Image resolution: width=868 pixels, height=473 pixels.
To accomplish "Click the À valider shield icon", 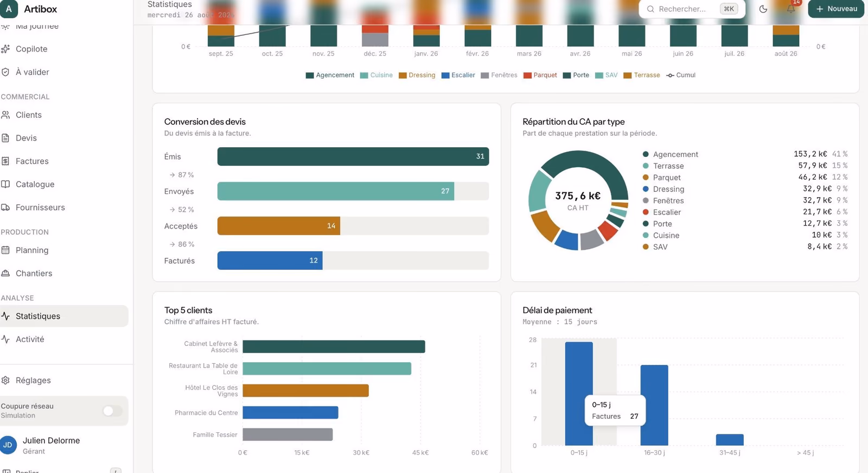I will click(x=5, y=72).
